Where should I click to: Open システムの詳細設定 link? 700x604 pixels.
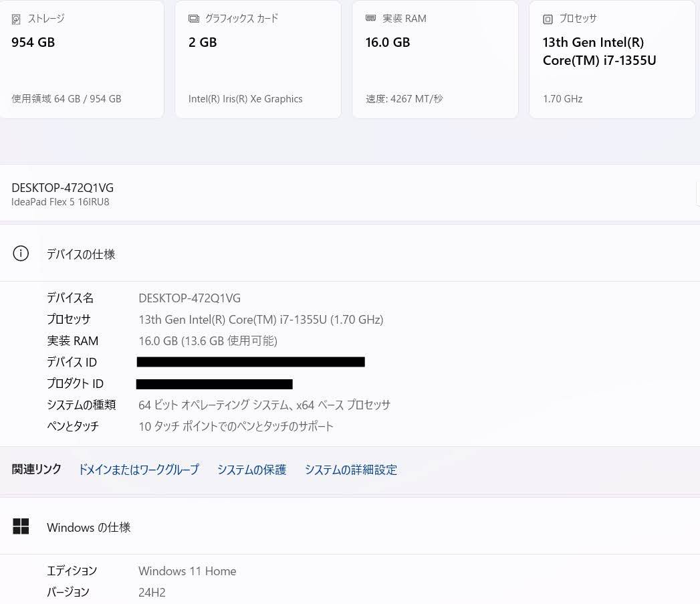coord(351,470)
